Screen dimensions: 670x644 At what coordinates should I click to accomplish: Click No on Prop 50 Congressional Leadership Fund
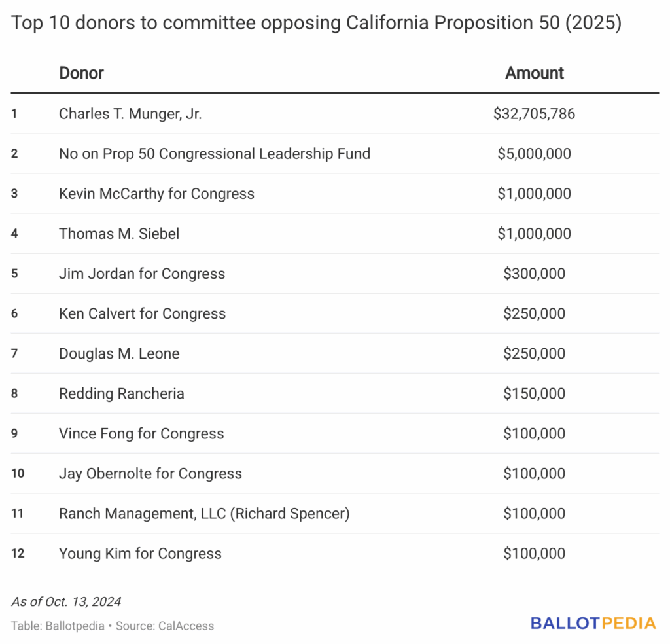point(214,154)
